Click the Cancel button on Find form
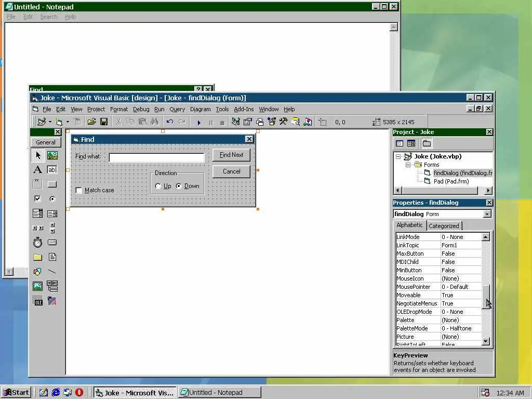532x399 pixels. pos(231,171)
